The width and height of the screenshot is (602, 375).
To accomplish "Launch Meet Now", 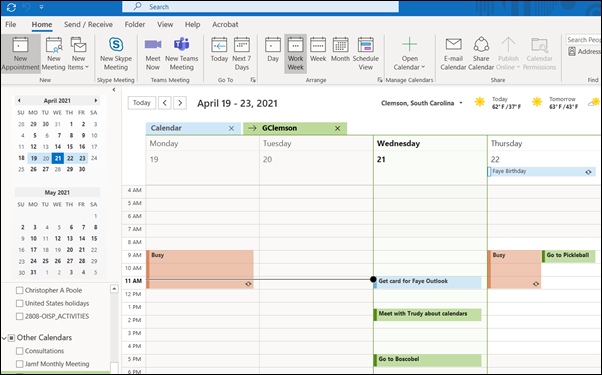I will click(x=153, y=54).
